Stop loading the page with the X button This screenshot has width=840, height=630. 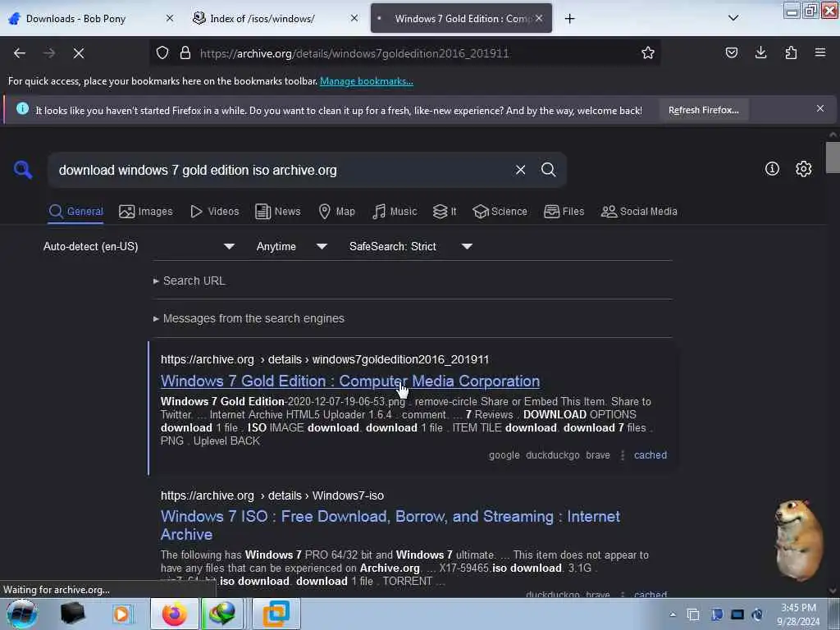(79, 53)
